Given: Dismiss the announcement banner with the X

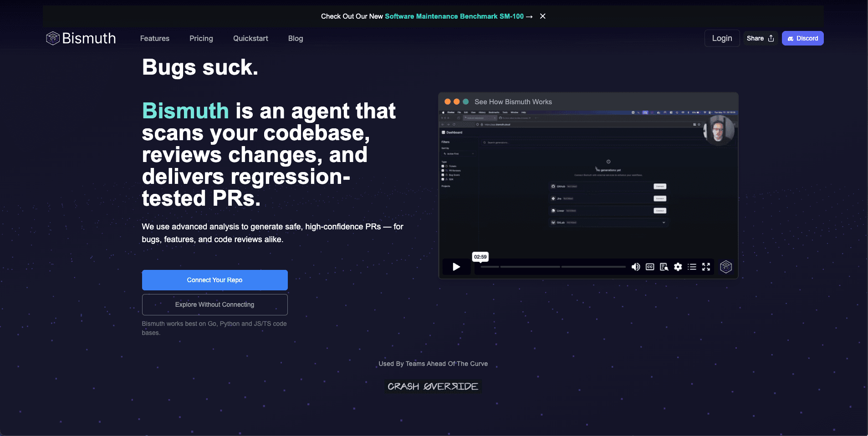Looking at the screenshot, I should pos(542,16).
